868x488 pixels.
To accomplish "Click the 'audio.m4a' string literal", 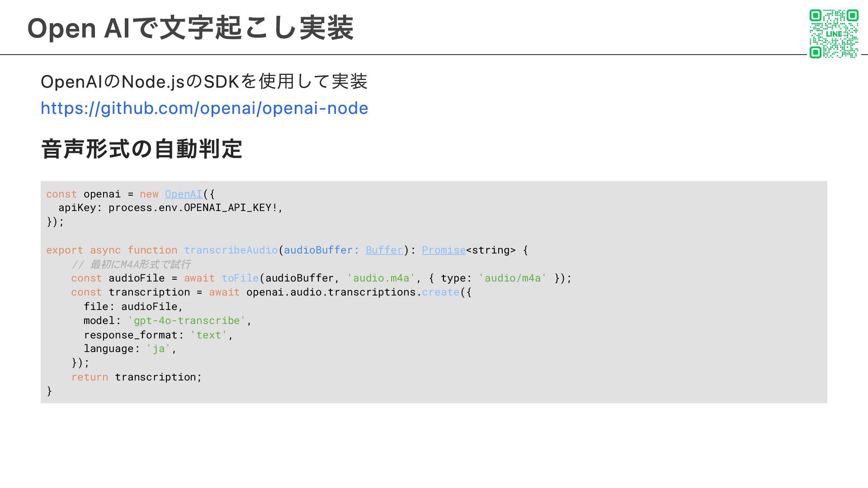I will [x=381, y=278].
